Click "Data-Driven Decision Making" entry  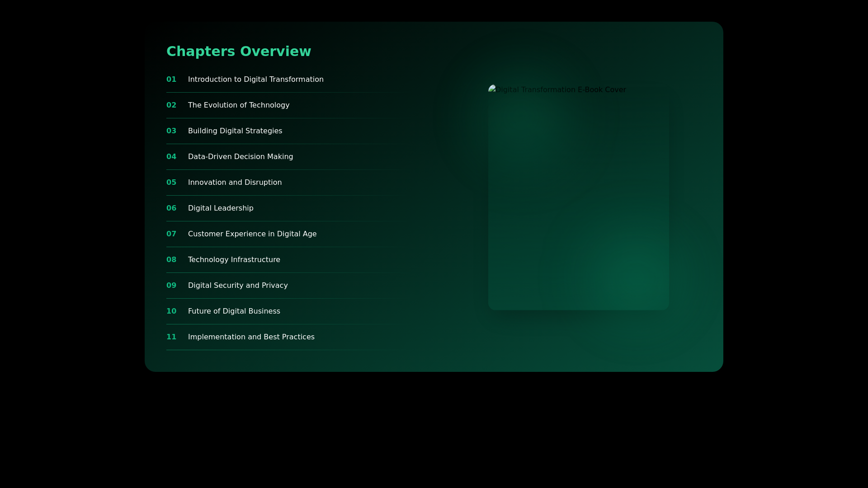[x=241, y=156]
